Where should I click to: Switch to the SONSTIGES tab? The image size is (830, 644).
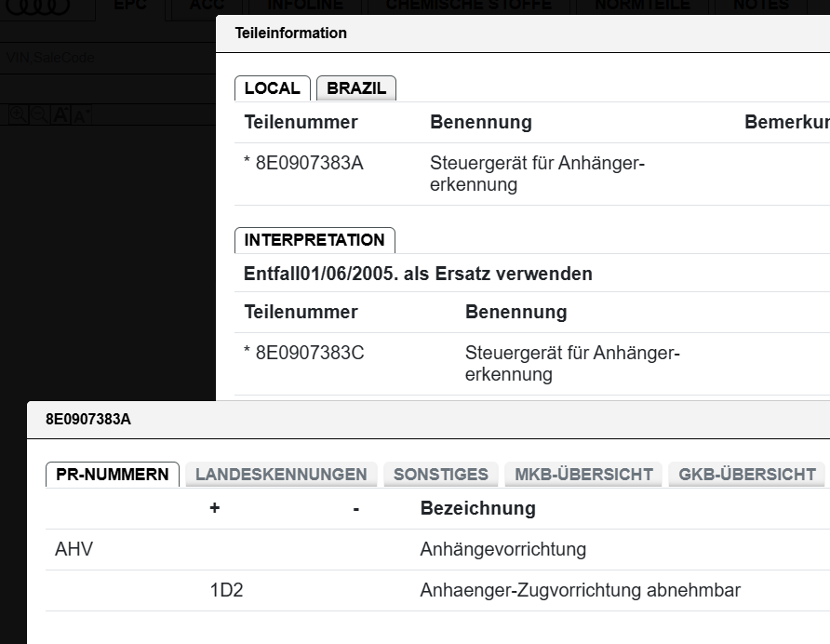(x=440, y=474)
